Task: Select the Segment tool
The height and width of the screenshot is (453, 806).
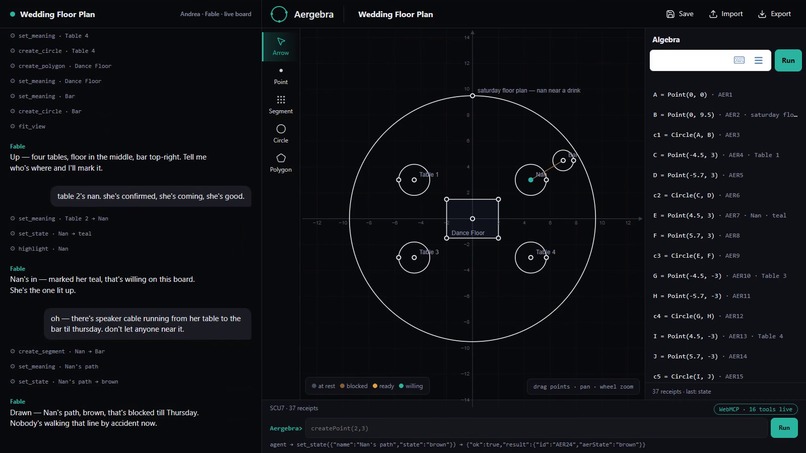Action: [281, 104]
